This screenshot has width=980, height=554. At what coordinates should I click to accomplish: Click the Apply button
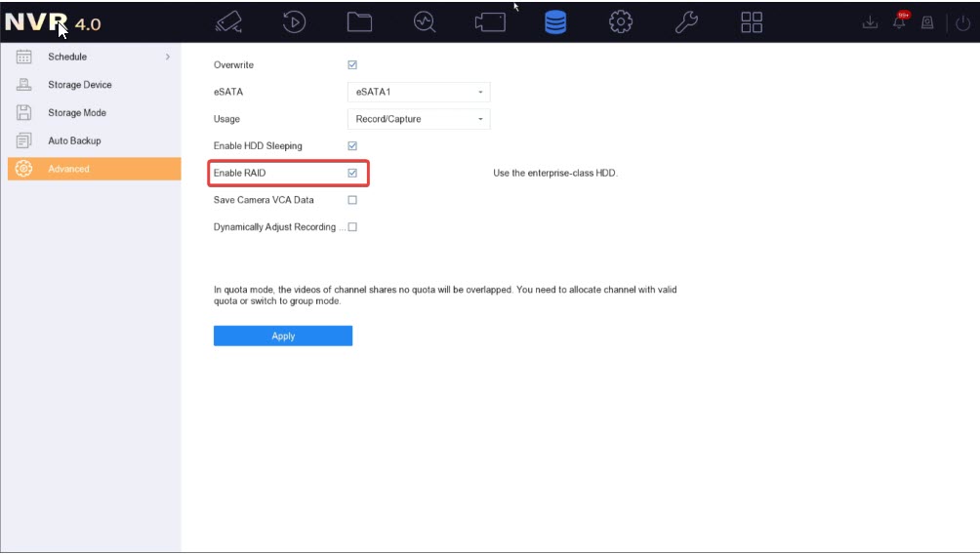[x=283, y=336]
